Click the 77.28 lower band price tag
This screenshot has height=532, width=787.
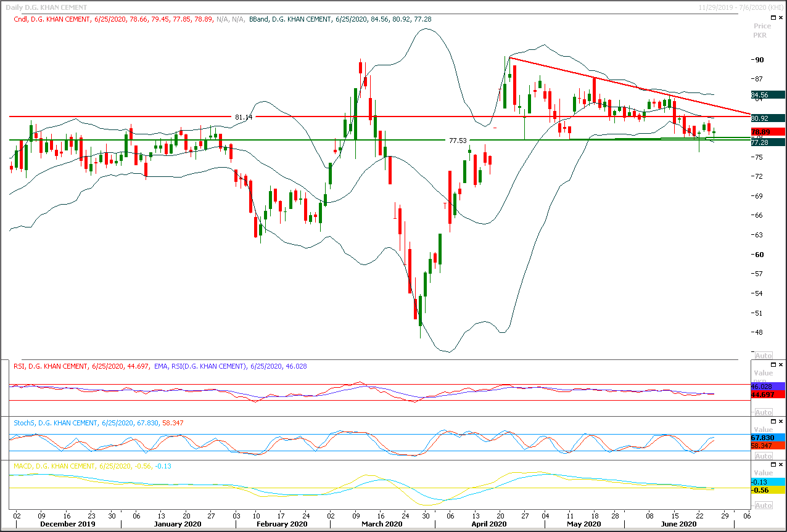coord(768,142)
